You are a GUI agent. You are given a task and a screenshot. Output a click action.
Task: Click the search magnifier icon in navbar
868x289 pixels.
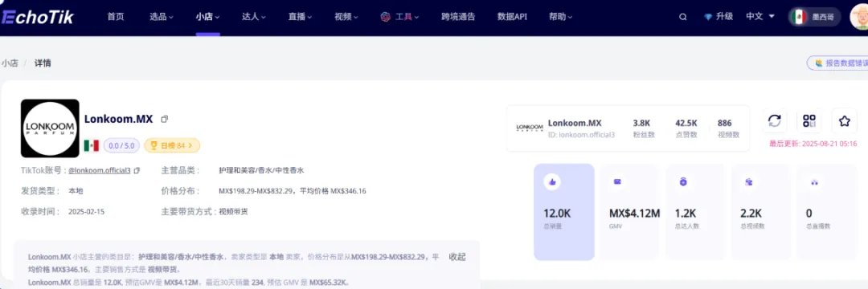[683, 17]
